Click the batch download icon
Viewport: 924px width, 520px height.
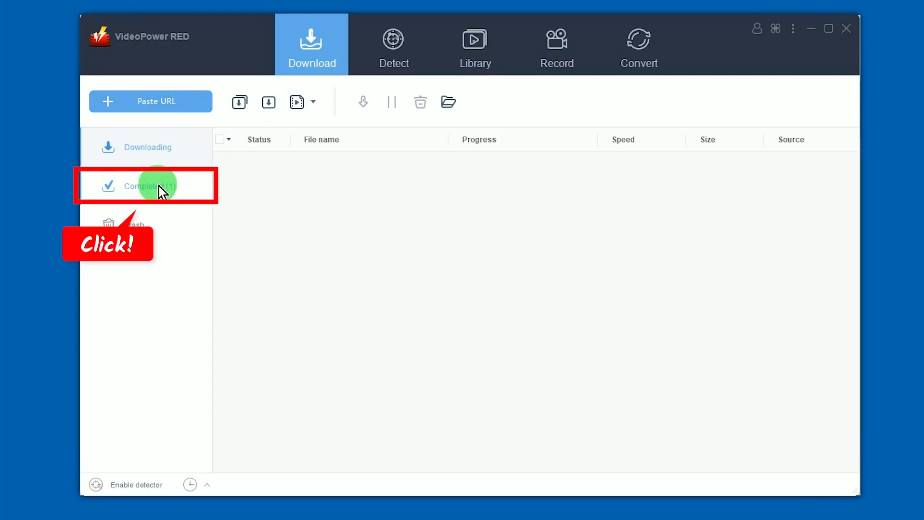pos(239,102)
